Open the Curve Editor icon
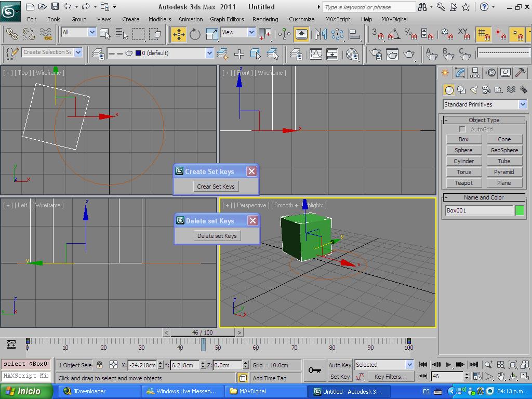The image size is (532, 399). point(315,54)
